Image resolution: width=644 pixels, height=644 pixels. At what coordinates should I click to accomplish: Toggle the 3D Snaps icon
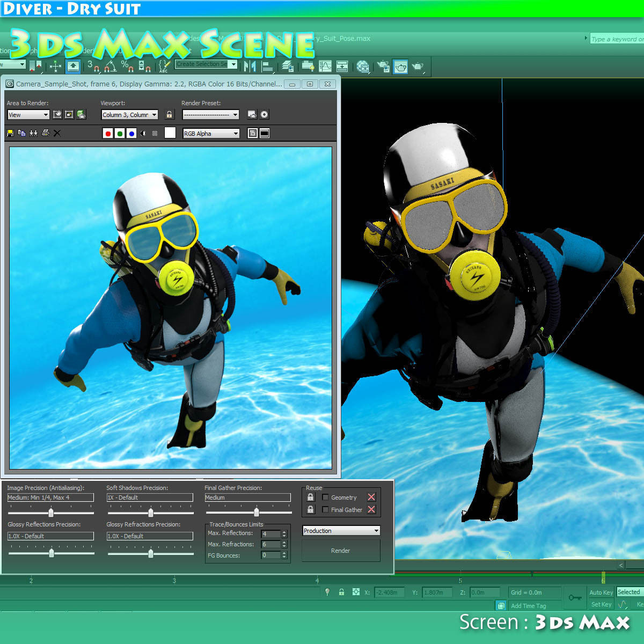[x=93, y=67]
